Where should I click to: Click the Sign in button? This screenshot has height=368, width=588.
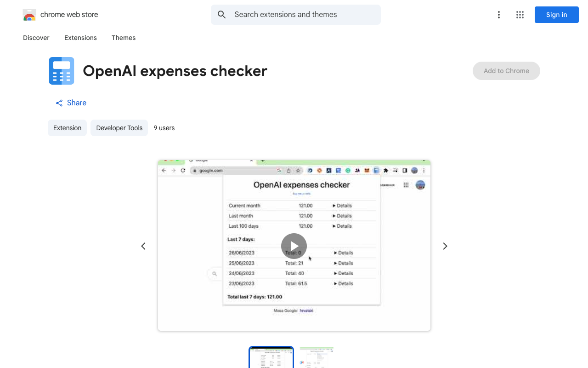click(x=556, y=15)
